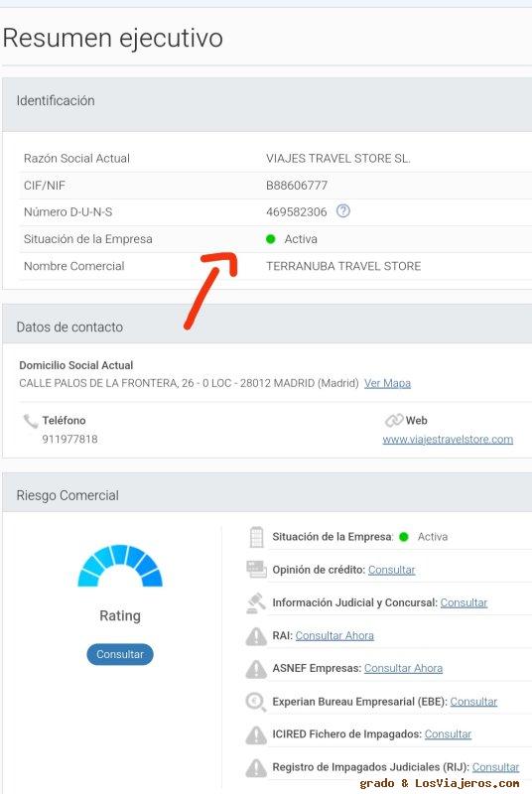Image resolution: width=532 pixels, height=794 pixels.
Task: Click the gavel icon for Información Judicial
Action: pyautogui.click(x=256, y=602)
